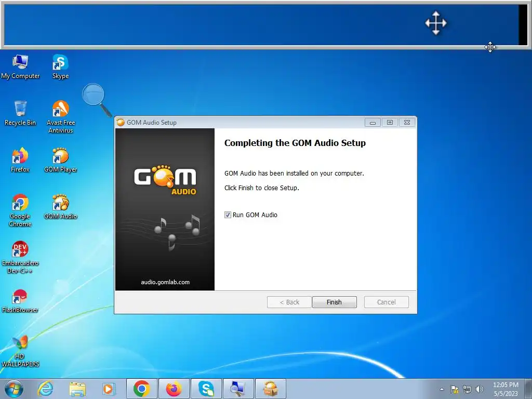The width and height of the screenshot is (532, 399).
Task: Switch to GOM Audio installer taskbar item
Action: click(x=270, y=389)
